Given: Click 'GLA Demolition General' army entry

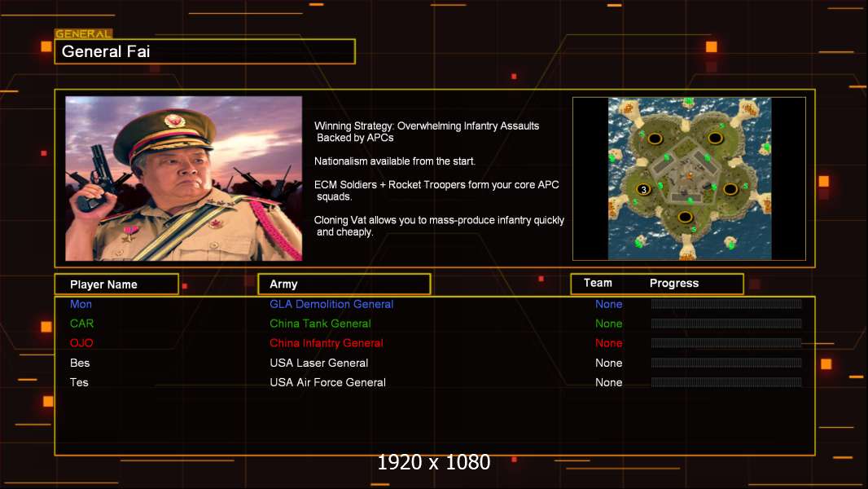Looking at the screenshot, I should (331, 304).
